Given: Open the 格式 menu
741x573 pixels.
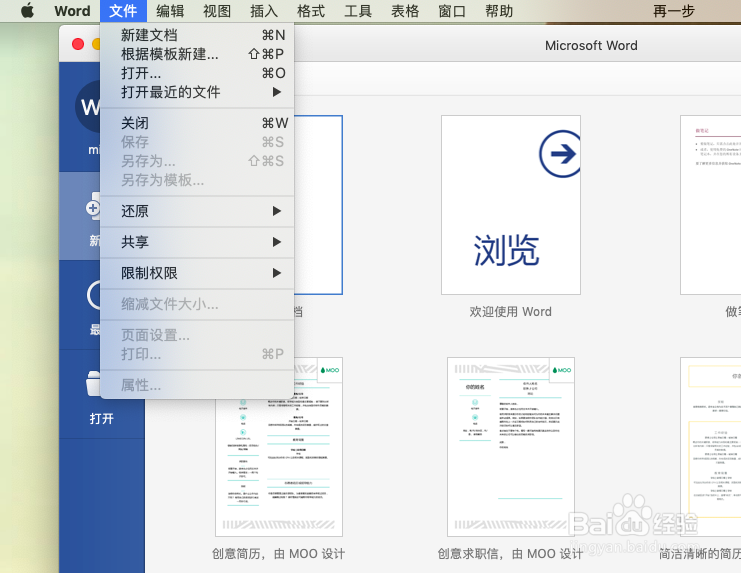Looking at the screenshot, I should click(x=311, y=11).
